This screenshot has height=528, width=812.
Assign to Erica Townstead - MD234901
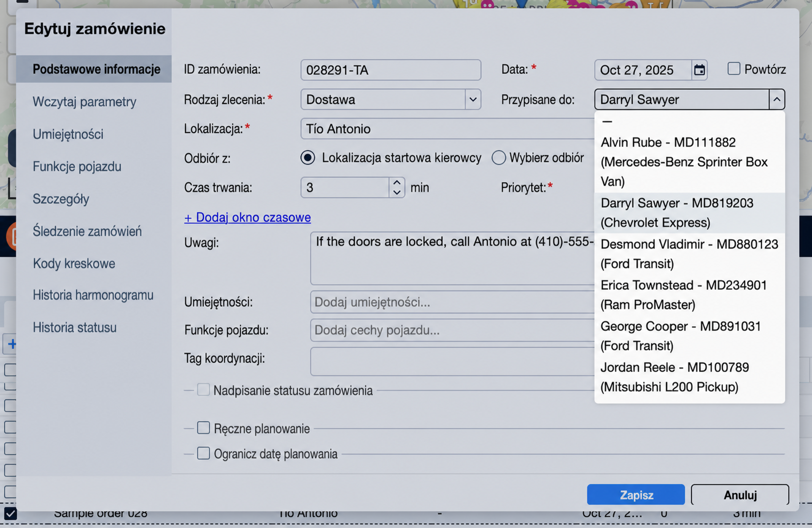click(x=690, y=295)
